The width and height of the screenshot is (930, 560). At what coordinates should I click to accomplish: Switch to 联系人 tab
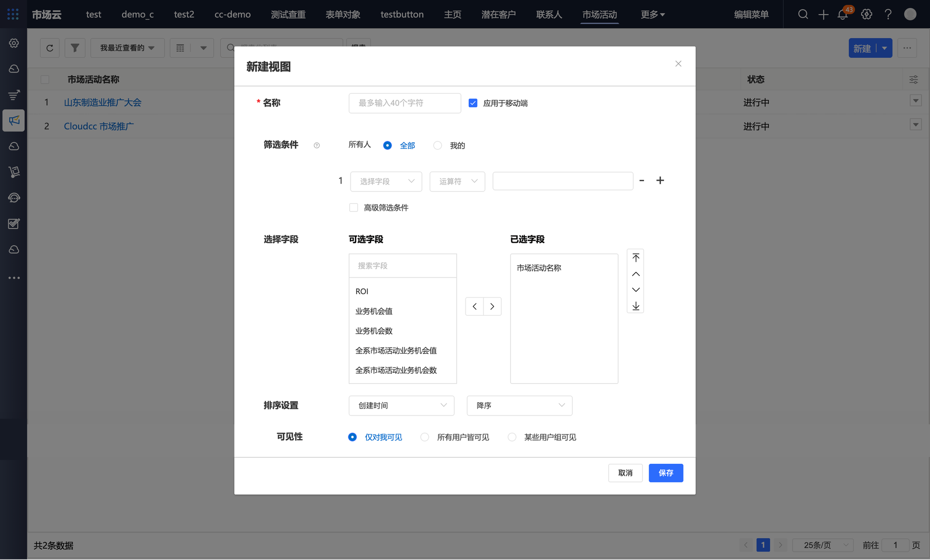549,14
